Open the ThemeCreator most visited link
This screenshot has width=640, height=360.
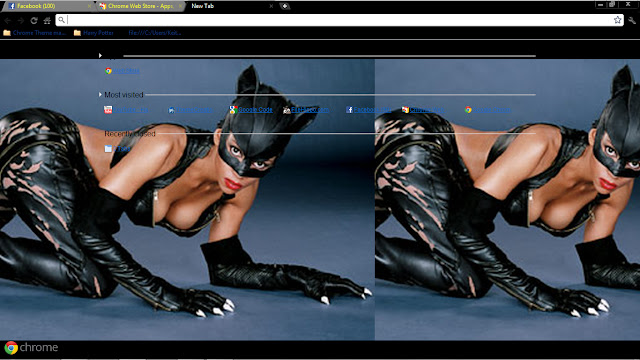click(x=191, y=109)
